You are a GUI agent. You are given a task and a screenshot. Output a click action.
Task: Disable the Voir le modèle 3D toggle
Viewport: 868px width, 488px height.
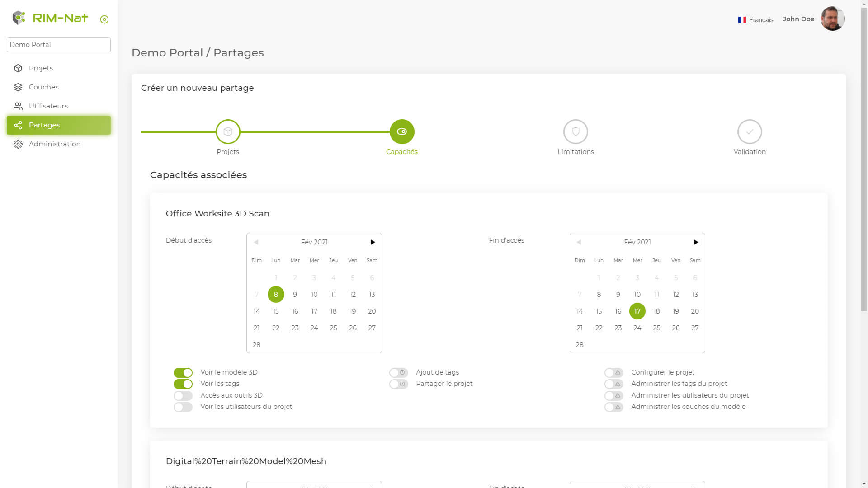pos(183,372)
